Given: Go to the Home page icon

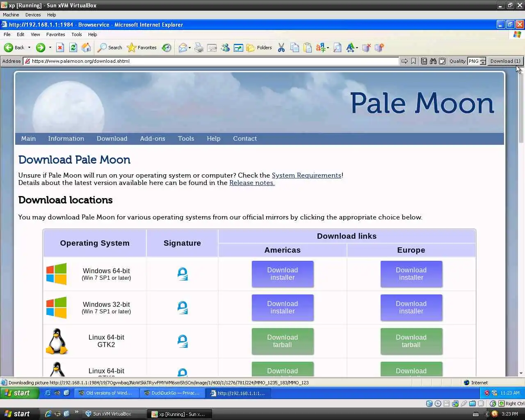Looking at the screenshot, I should pos(86,48).
